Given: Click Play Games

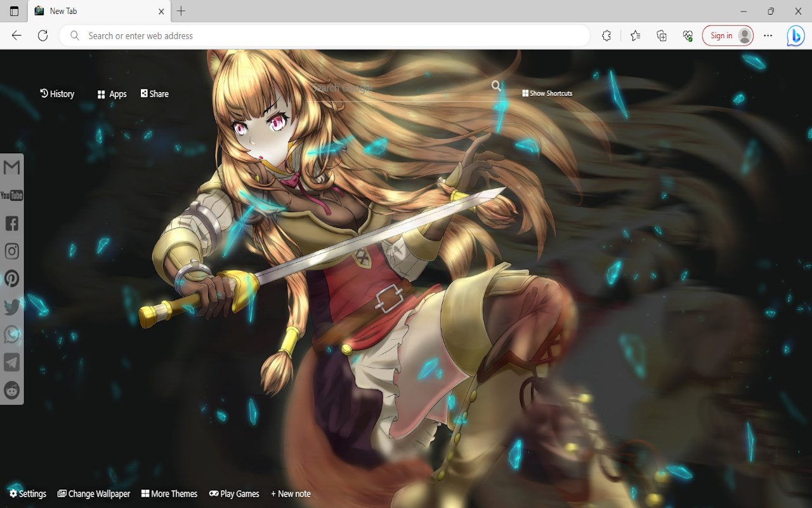Looking at the screenshot, I should (234, 493).
